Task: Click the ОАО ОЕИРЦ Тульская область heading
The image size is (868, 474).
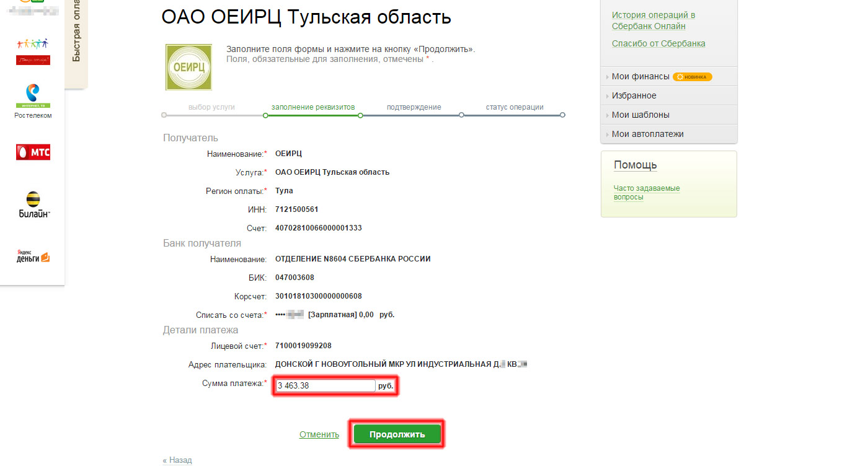Action: tap(306, 17)
